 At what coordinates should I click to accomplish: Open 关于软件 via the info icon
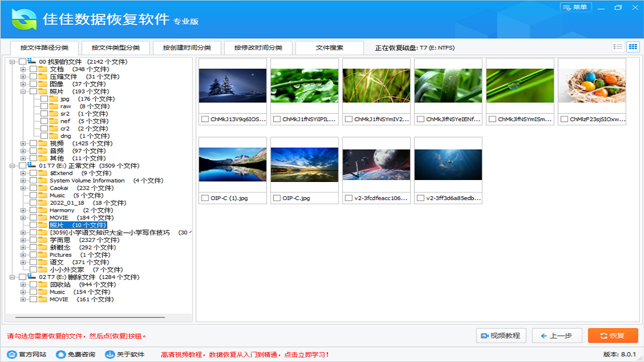pyautogui.click(x=109, y=354)
